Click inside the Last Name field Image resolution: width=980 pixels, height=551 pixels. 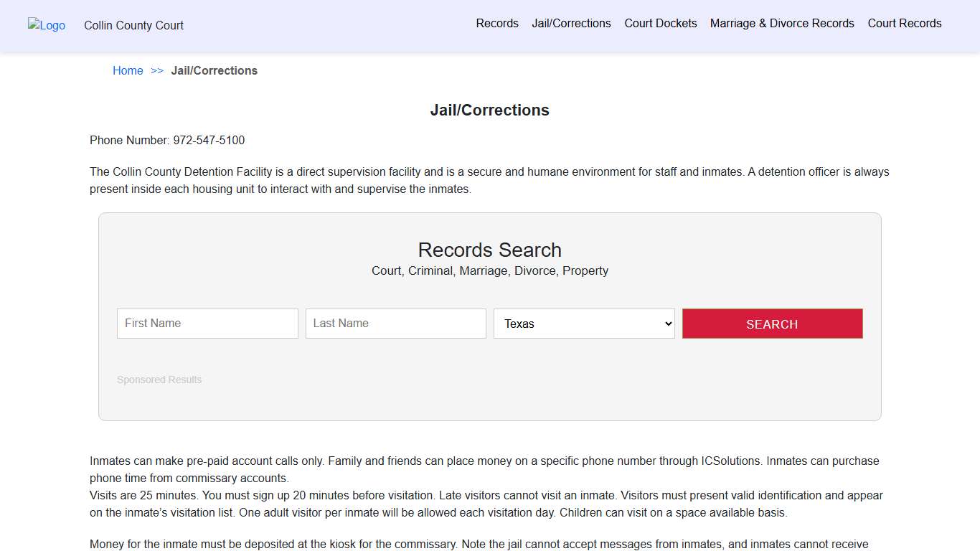(395, 324)
